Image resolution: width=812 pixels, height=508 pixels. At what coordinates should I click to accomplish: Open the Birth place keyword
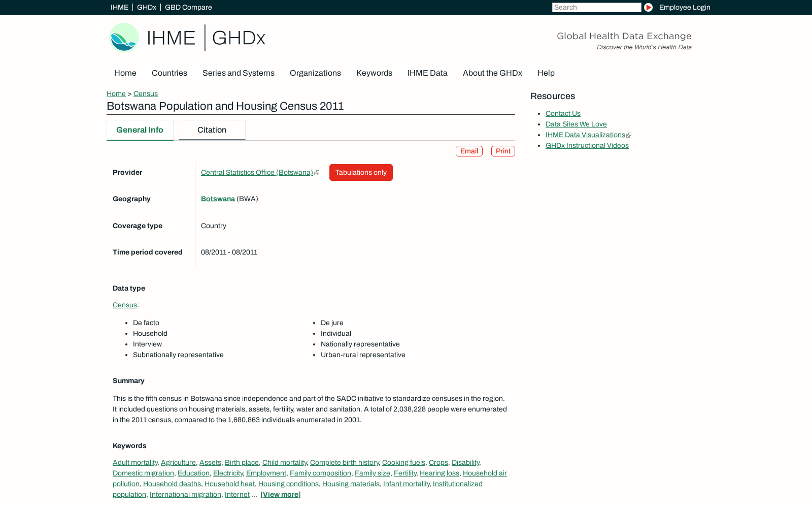click(x=242, y=463)
